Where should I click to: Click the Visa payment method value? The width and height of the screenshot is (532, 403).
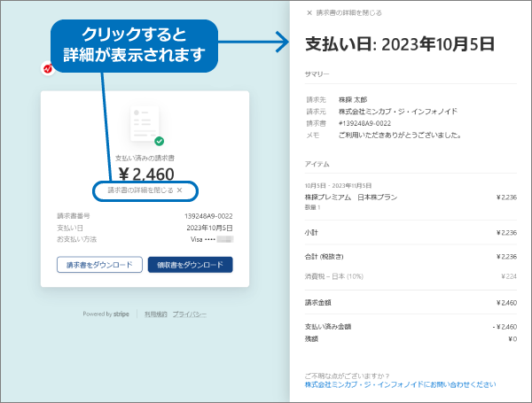pos(211,239)
